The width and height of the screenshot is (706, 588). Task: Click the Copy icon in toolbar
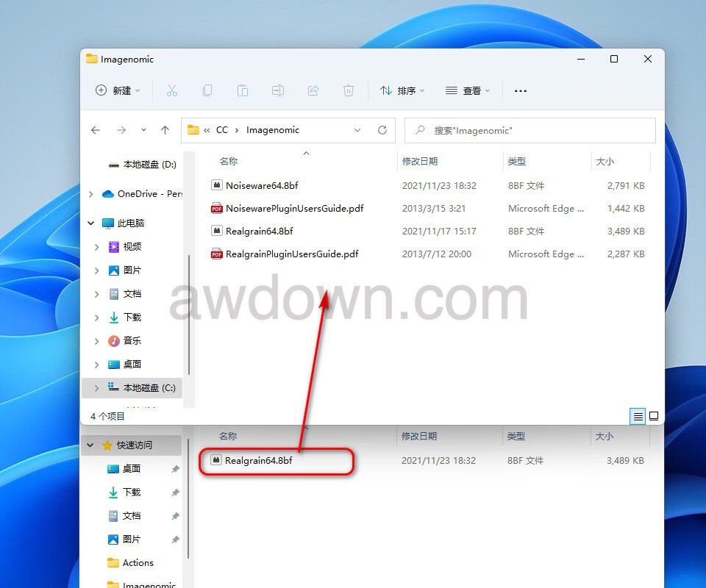click(207, 90)
